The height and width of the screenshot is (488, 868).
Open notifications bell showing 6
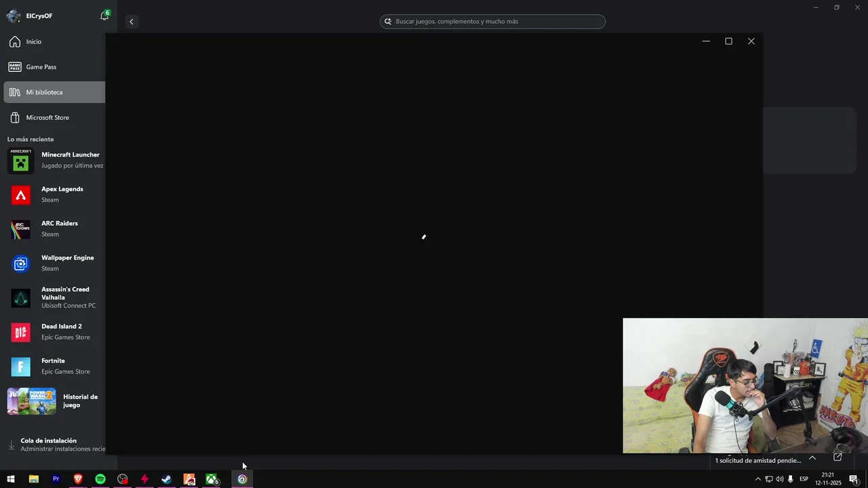point(104,16)
